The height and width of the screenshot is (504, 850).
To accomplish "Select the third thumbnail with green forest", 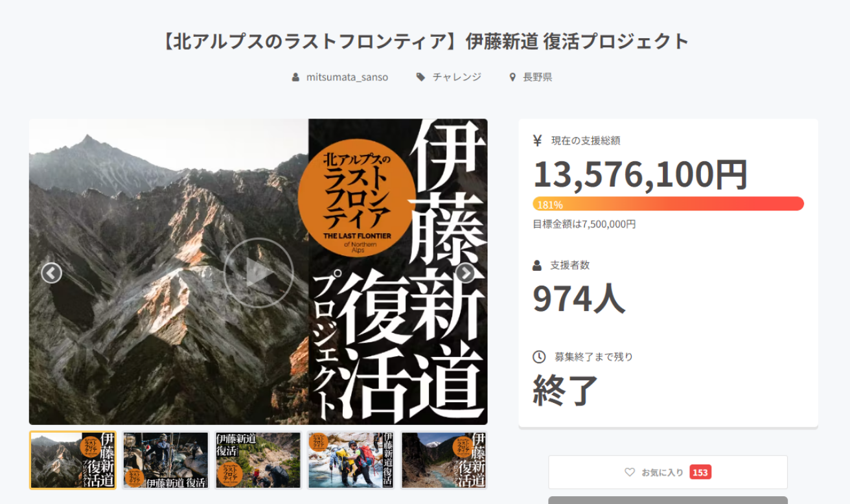I will point(258,460).
